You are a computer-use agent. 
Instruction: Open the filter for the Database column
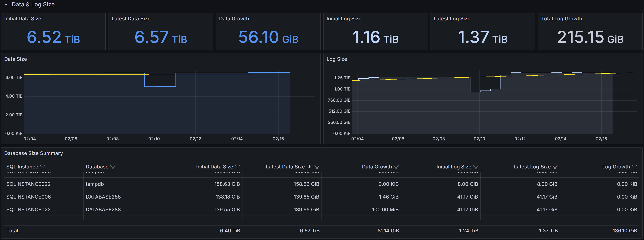click(113, 167)
